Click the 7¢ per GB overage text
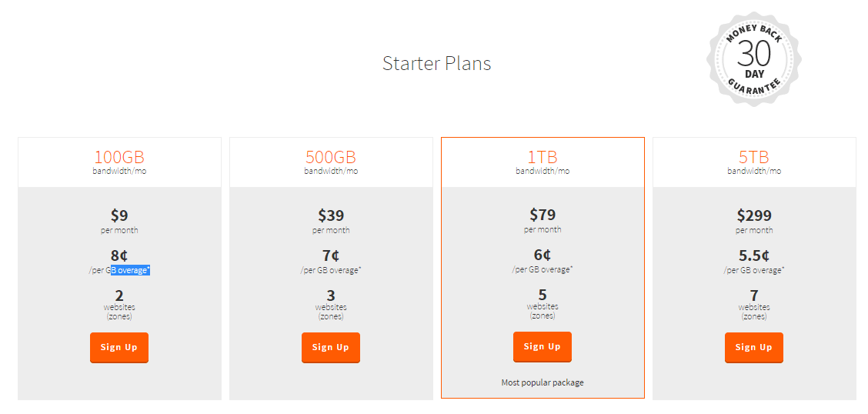868x414 pixels. click(x=330, y=261)
